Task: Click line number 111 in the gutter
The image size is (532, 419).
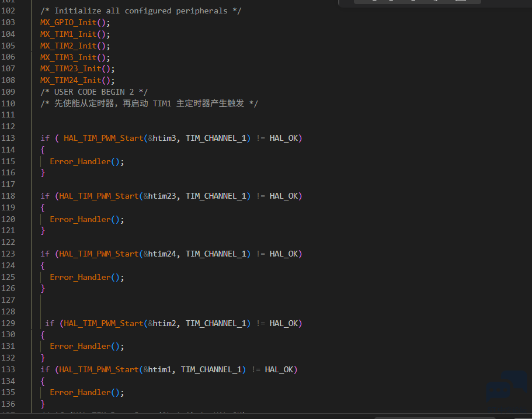Action: (x=8, y=115)
